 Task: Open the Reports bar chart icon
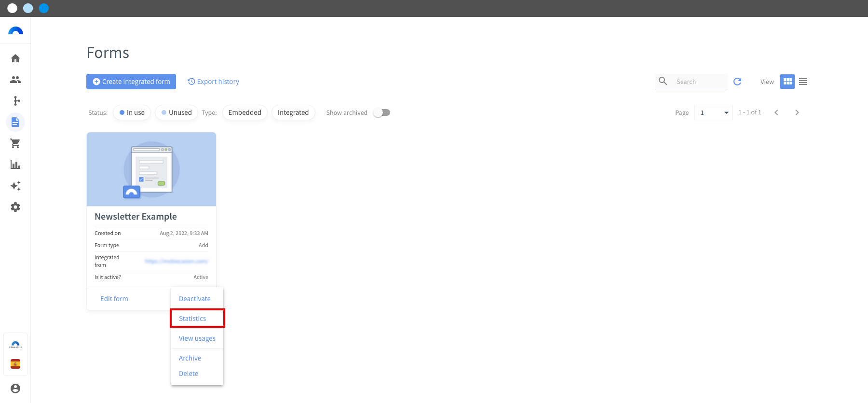[15, 165]
